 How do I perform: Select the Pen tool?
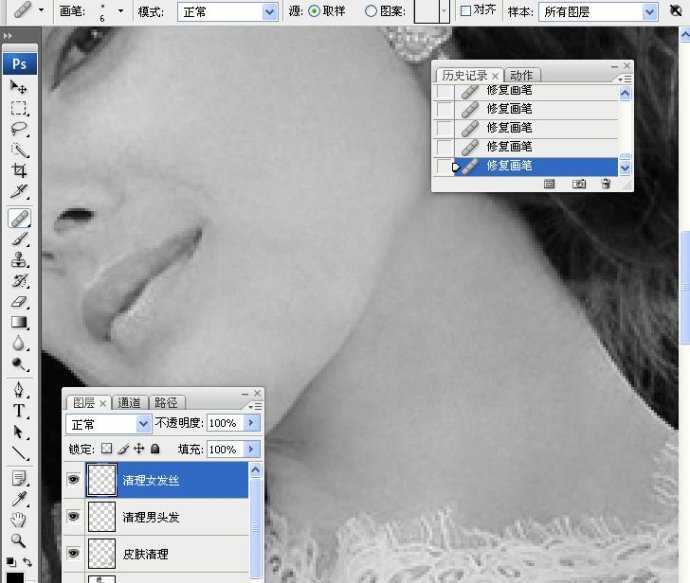(x=18, y=390)
